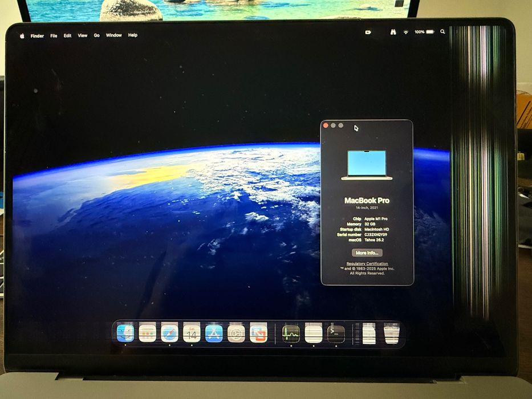Image resolution: width=532 pixels, height=399 pixels.
Task: Open the Trash in the Dock
Action: (x=392, y=333)
